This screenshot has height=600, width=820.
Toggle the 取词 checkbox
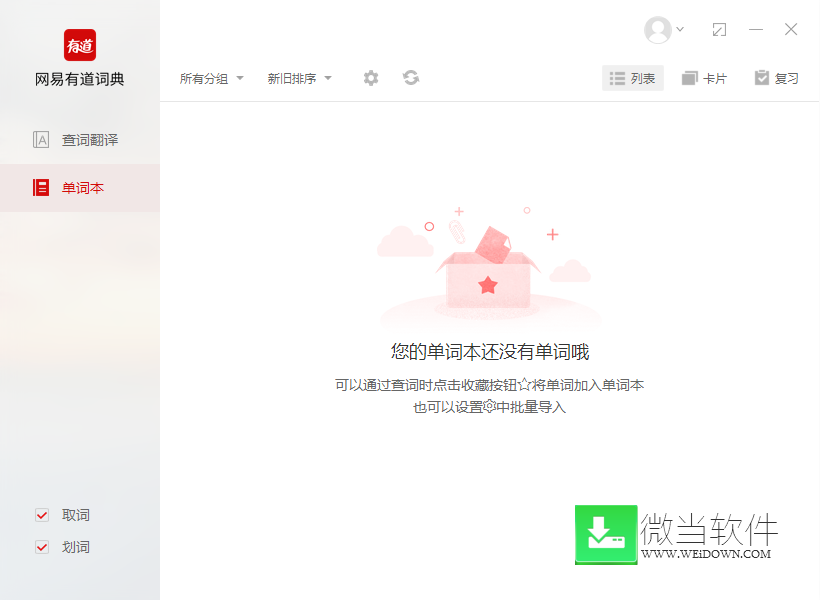pos(42,515)
